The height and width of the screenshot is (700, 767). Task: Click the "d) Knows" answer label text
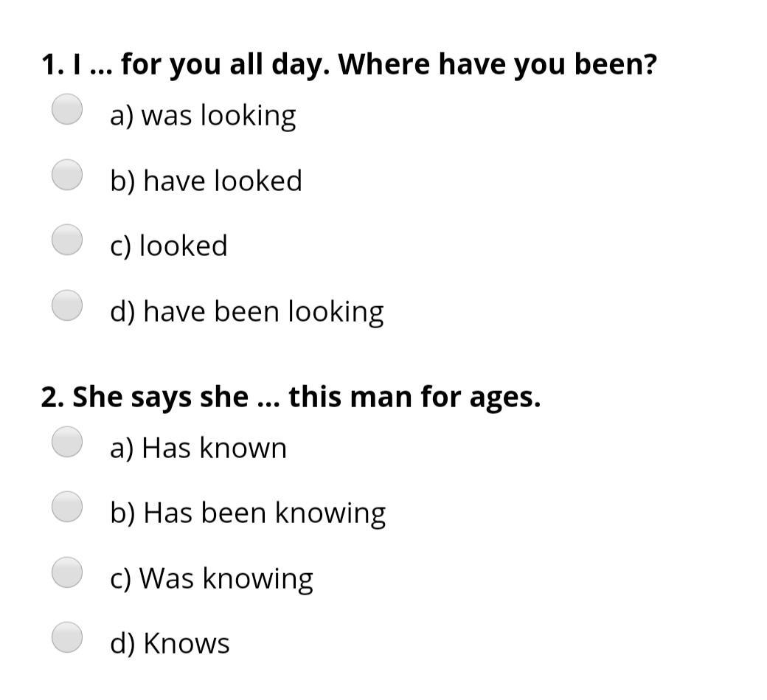click(170, 644)
